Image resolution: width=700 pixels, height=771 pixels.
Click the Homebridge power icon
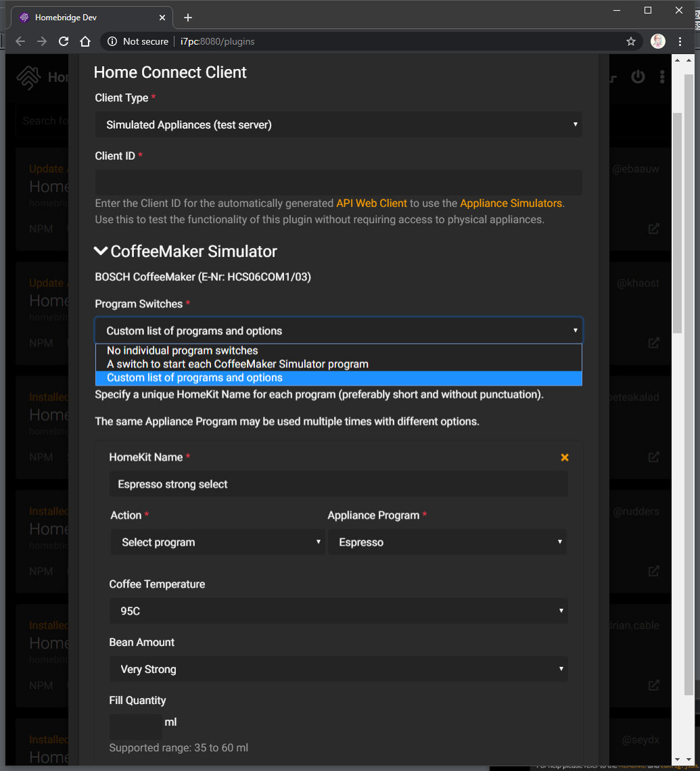(638, 77)
